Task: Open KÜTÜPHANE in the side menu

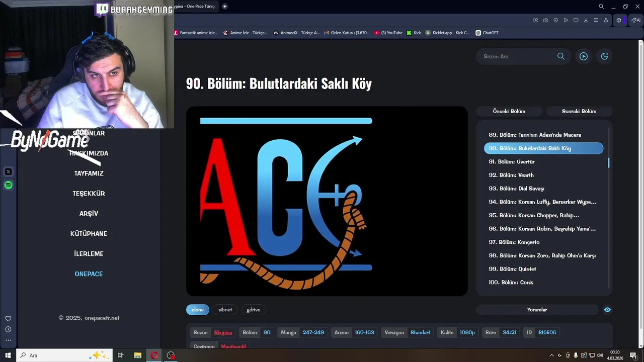Action: [89, 234]
